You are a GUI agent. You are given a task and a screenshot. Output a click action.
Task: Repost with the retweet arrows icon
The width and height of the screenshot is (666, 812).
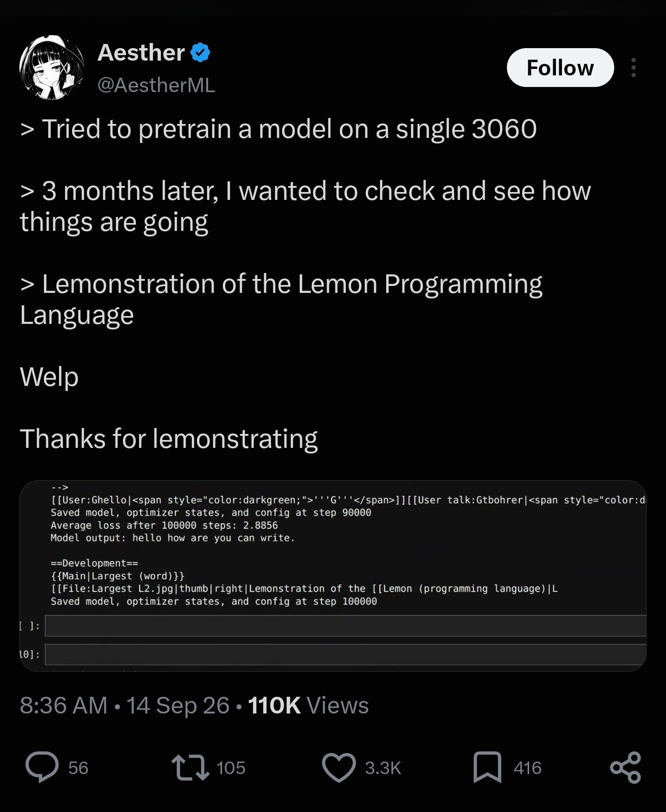tap(190, 768)
